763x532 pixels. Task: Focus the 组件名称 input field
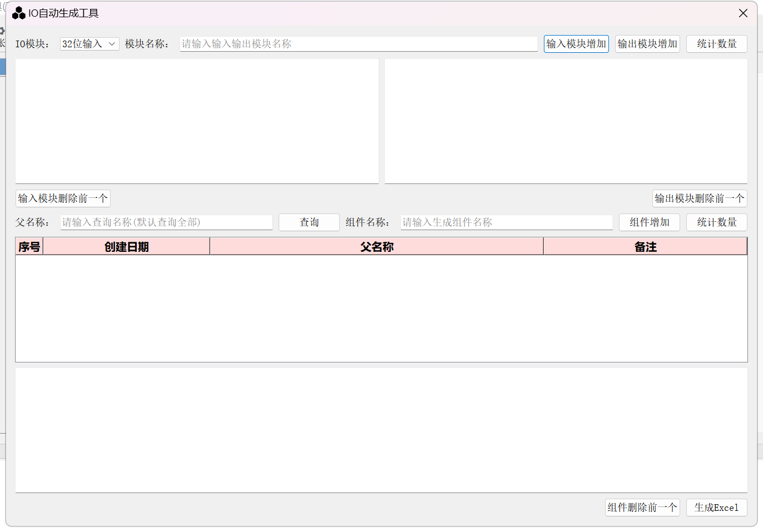(507, 222)
